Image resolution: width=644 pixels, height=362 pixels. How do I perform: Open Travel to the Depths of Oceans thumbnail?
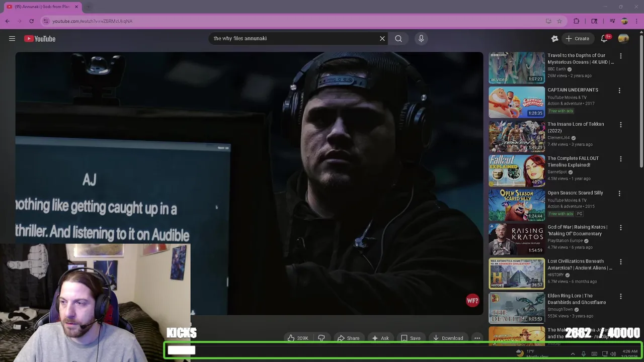click(517, 68)
